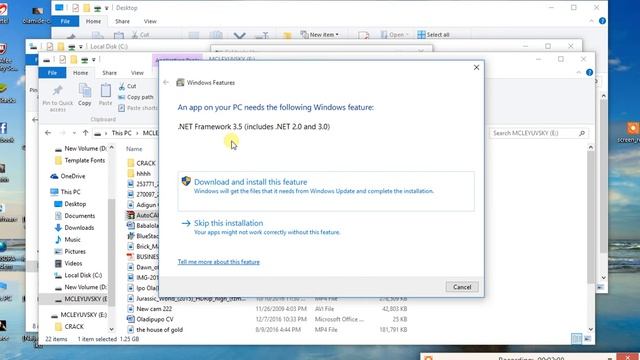Select New Volume (D:) above Template Fonts

click(81, 149)
